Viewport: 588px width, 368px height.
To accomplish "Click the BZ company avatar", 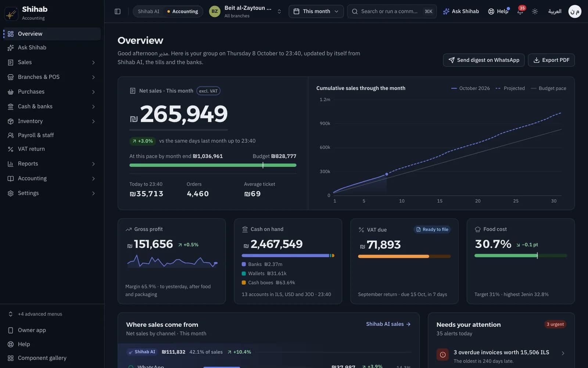I will click(x=215, y=11).
